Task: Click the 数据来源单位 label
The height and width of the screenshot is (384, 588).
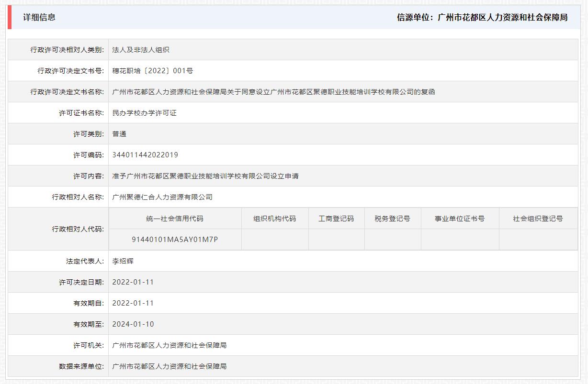Action: [x=81, y=366]
